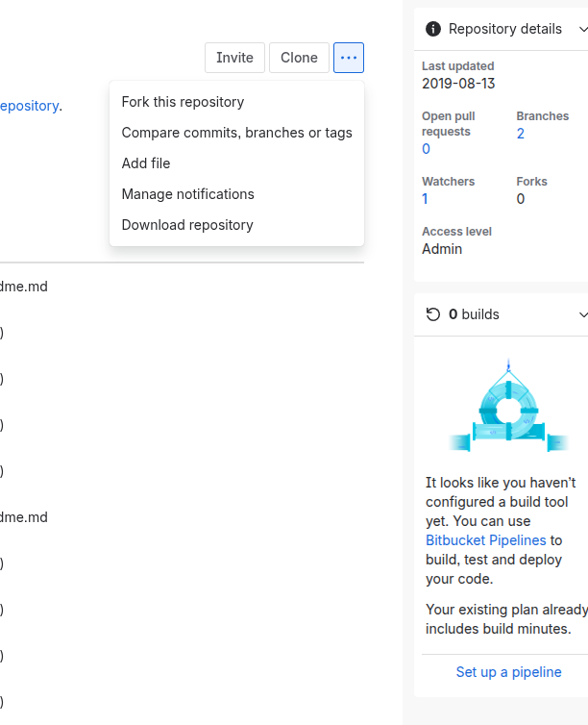
Task: Collapse the builds panel chevron
Action: [x=583, y=314]
